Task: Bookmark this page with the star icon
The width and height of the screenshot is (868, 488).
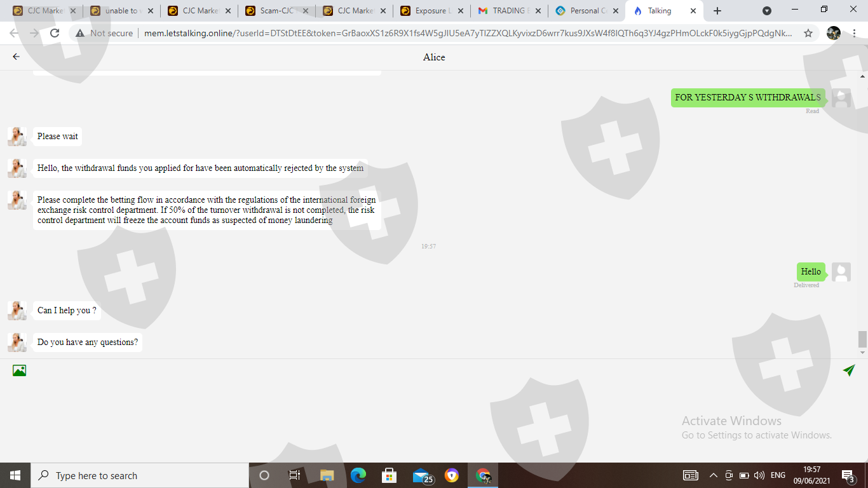Action: click(808, 33)
